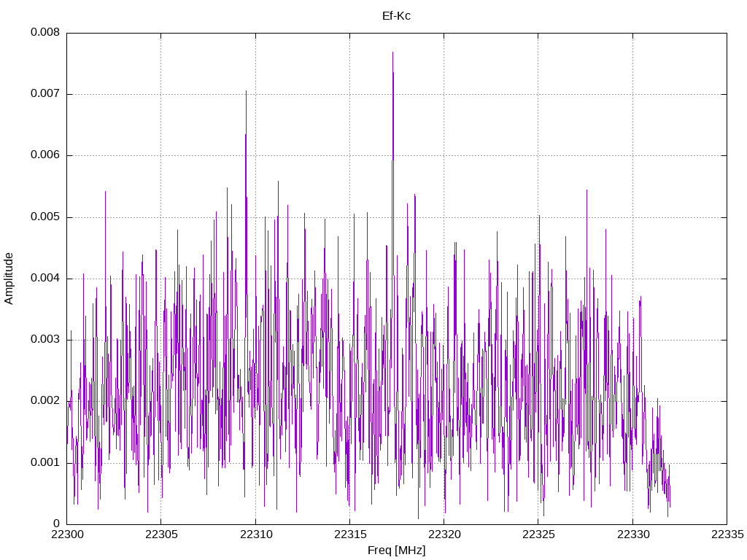747x560 pixels.
Task: Click the second tallest peak near 22309.5 MHz
Action: 246,93
